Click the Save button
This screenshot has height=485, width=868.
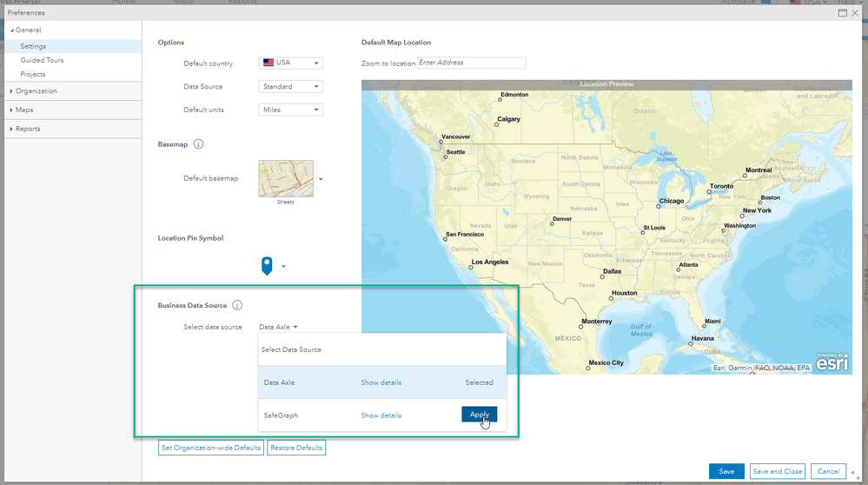tap(726, 471)
